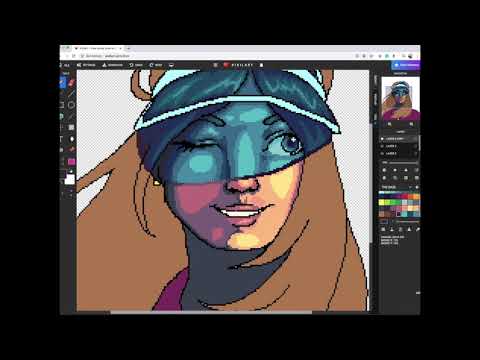
Task: Click the left icon under preview thumbnail
Action: (x=389, y=124)
